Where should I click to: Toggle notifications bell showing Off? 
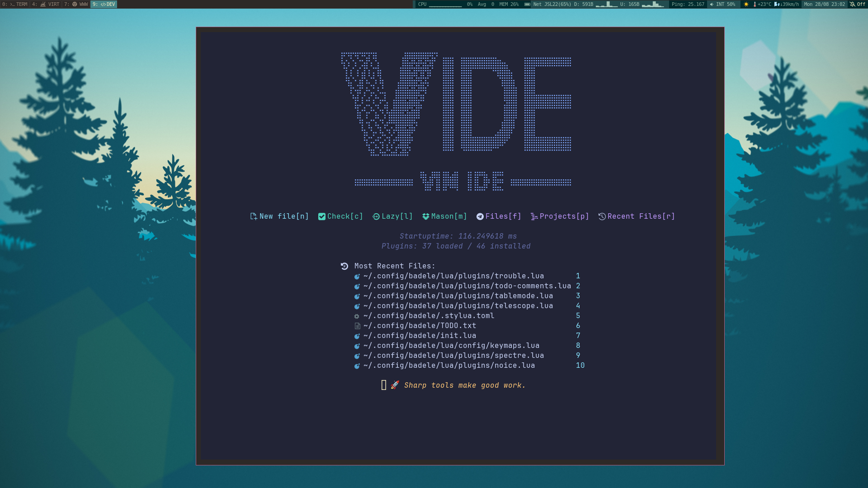pos(858,4)
